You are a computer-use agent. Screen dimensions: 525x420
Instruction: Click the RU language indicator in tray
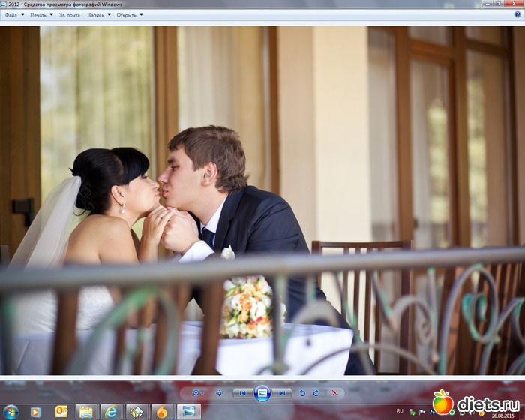(399, 411)
